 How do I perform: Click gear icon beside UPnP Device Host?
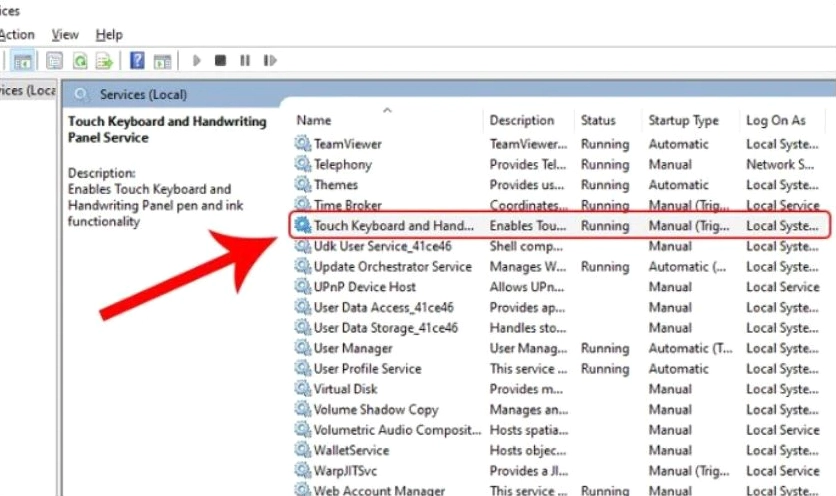click(x=303, y=286)
